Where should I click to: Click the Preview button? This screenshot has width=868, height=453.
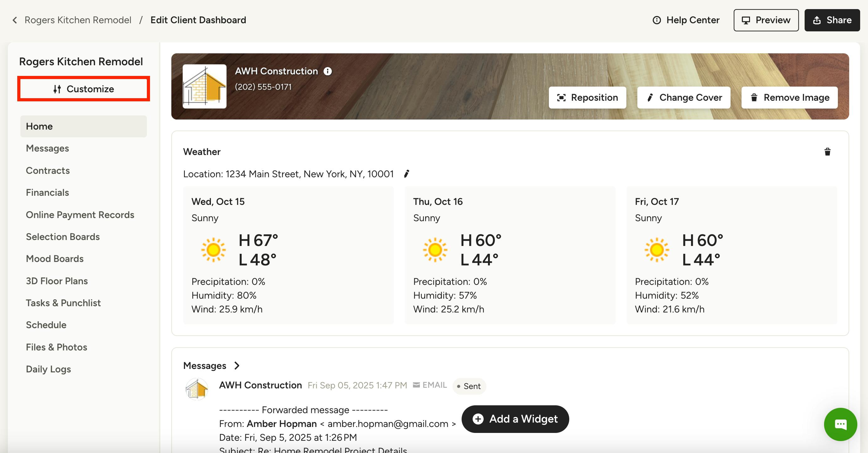(x=766, y=20)
